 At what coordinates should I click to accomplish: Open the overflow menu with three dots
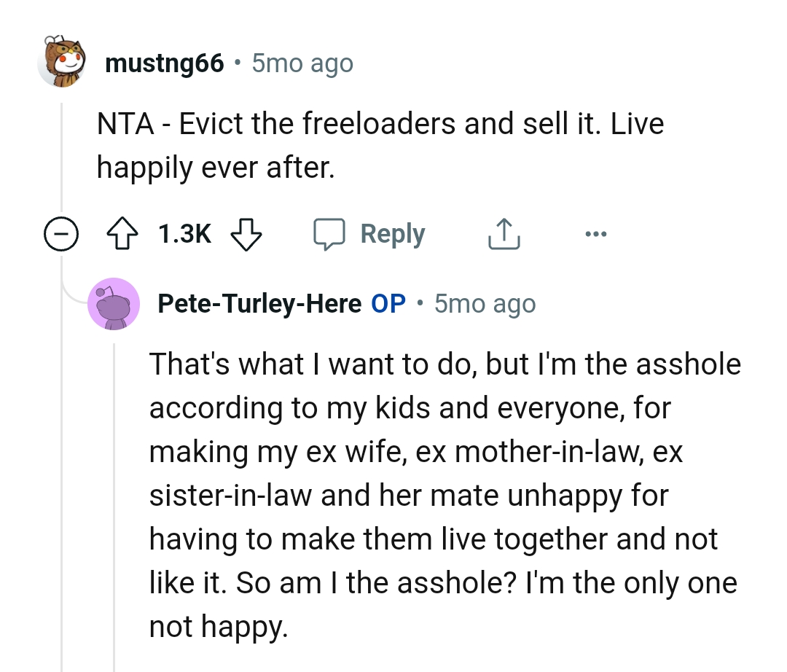point(596,233)
